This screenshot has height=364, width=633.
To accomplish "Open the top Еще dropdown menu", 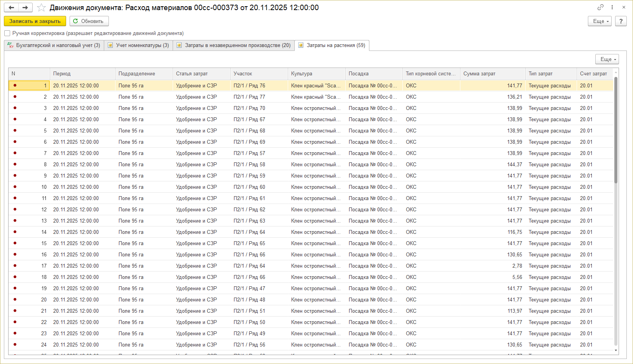I will tap(600, 21).
